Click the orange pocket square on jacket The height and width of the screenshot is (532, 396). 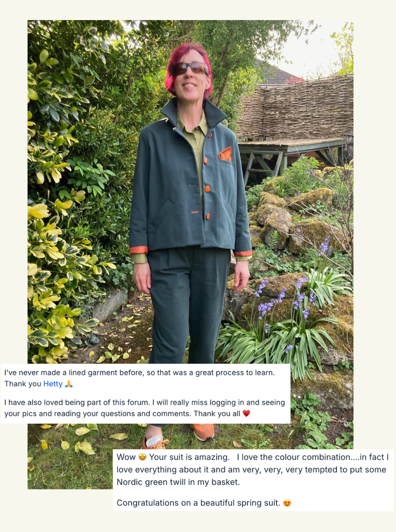(225, 154)
